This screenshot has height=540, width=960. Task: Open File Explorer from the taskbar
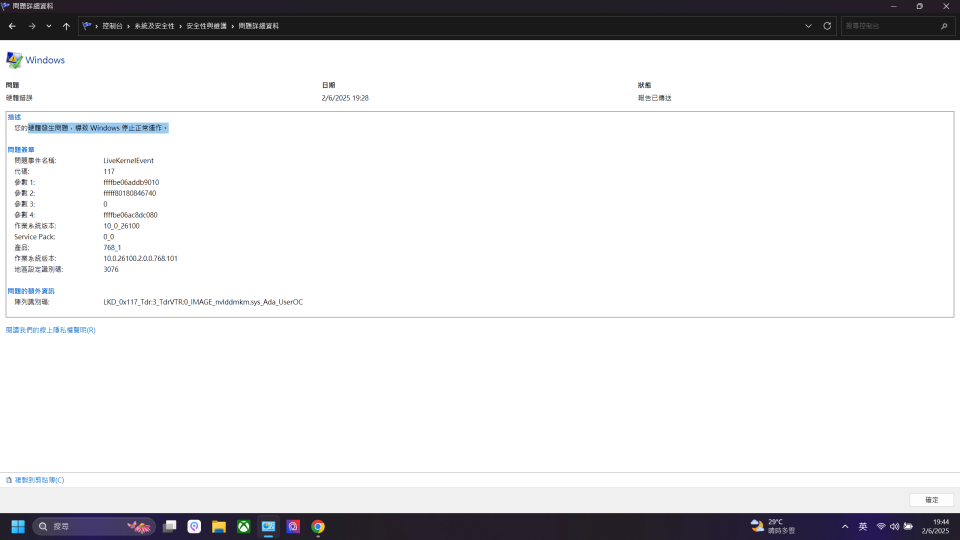pyautogui.click(x=219, y=527)
